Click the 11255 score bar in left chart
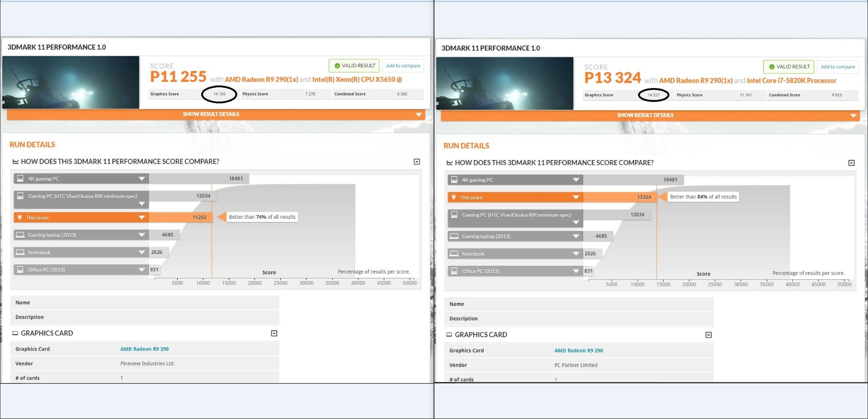Screen dimensions: 868x419 tap(180, 217)
